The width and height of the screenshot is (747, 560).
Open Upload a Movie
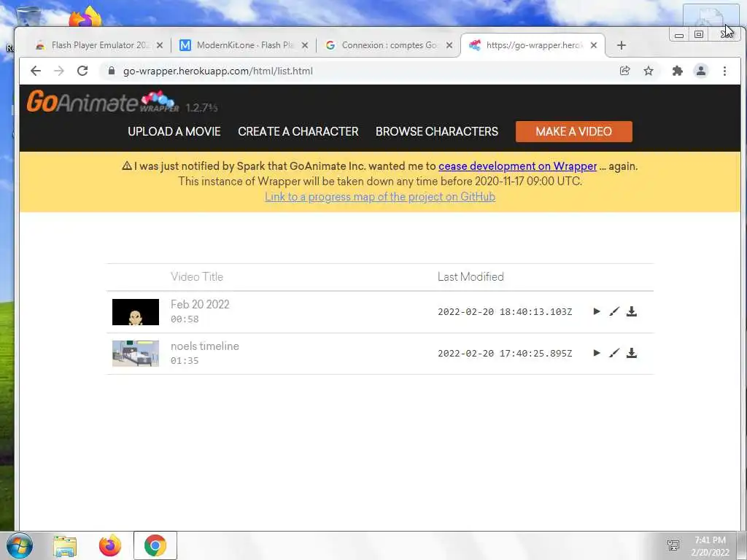pyautogui.click(x=174, y=131)
